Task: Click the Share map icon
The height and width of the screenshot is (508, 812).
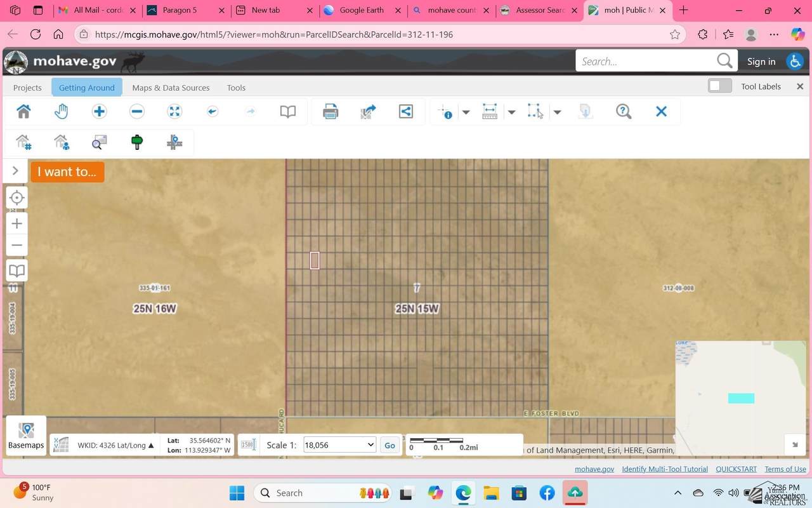Action: 406,112
